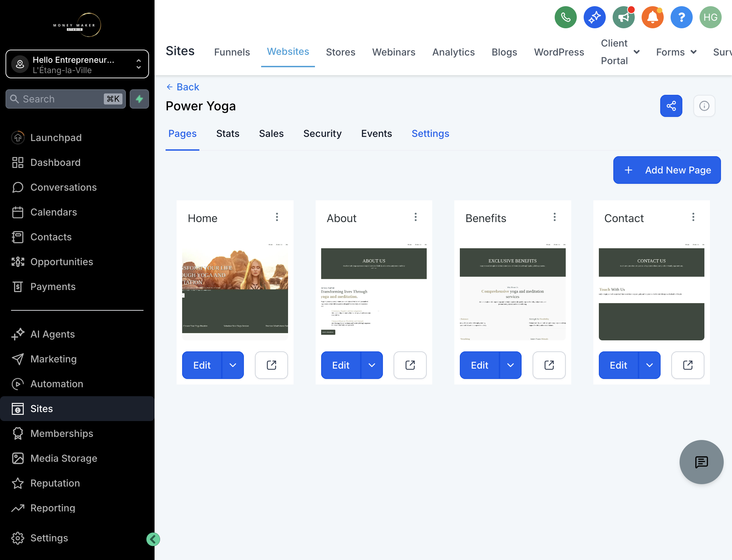This screenshot has width=732, height=560.
Task: Open three-dot menu on Benefits card
Action: tap(554, 217)
